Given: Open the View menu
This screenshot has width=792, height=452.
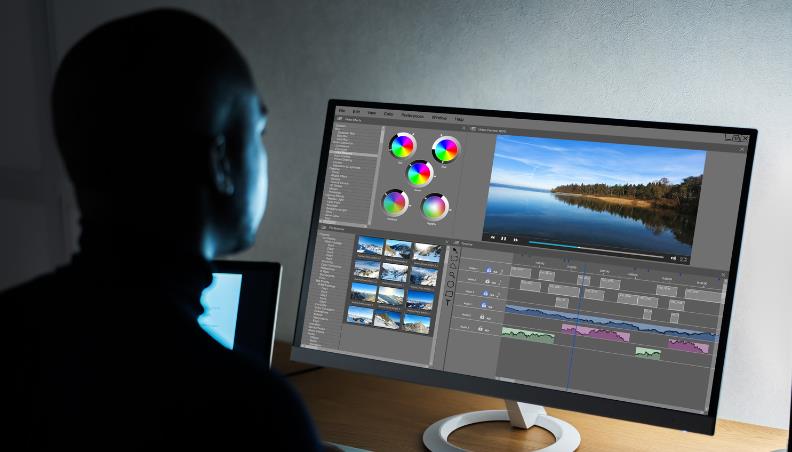Looking at the screenshot, I should click(372, 113).
